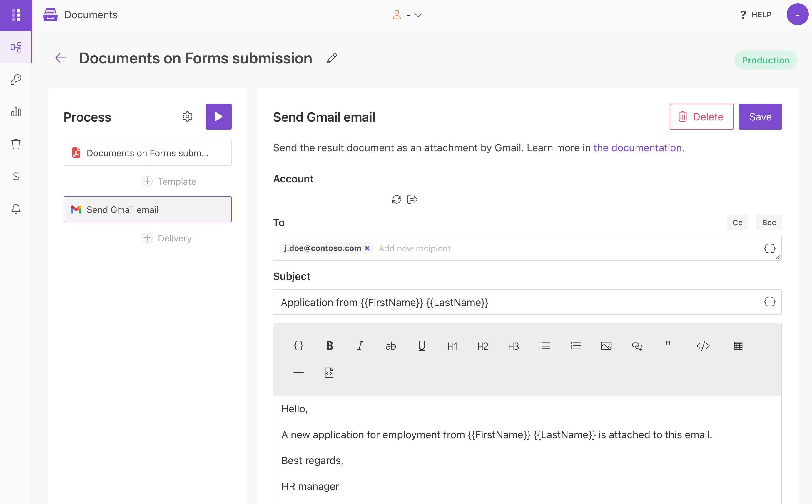Insert a horizontal rule line
Image resolution: width=812 pixels, height=504 pixels.
click(x=299, y=372)
